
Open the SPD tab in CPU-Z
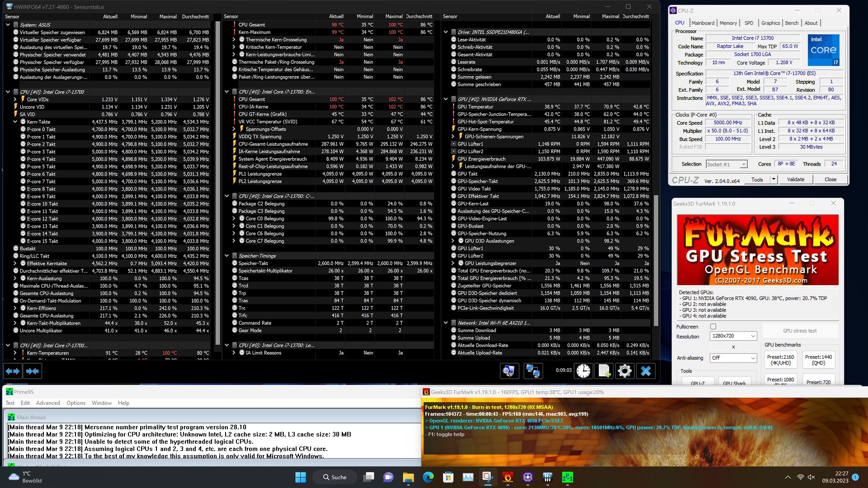[749, 23]
